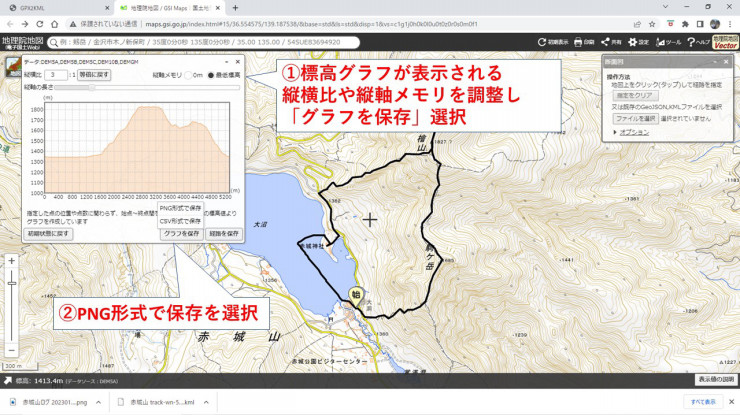Open the 印刷 print function
Viewport: 740px width, 415px height.
[584, 42]
